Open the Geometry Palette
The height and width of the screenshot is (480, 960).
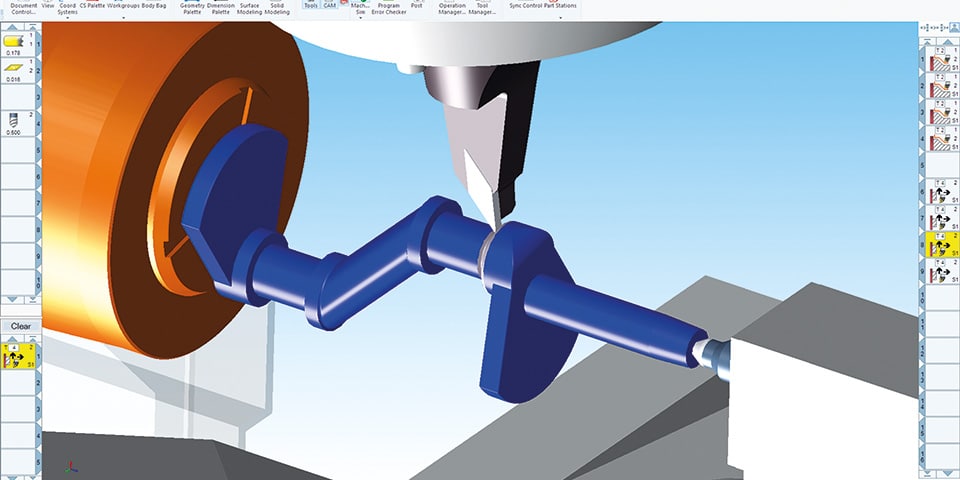(192, 9)
